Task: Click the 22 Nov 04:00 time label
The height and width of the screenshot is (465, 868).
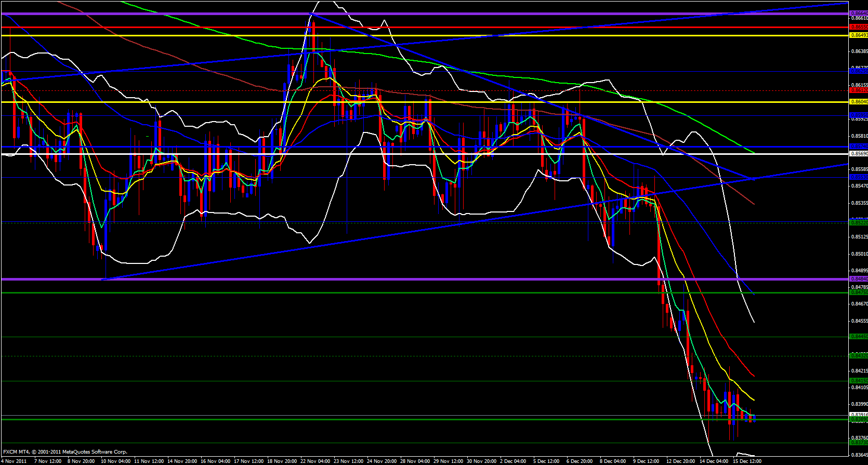Action: [315, 461]
